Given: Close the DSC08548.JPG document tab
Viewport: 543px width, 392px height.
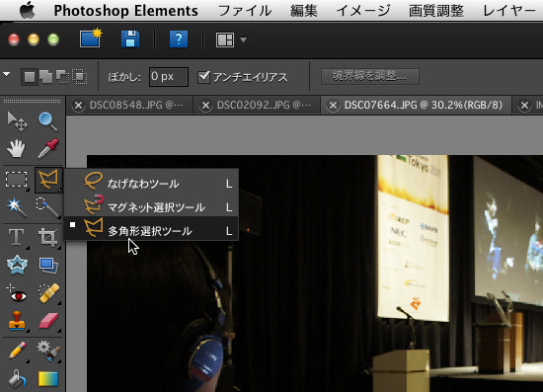Looking at the screenshot, I should pyautogui.click(x=78, y=106).
